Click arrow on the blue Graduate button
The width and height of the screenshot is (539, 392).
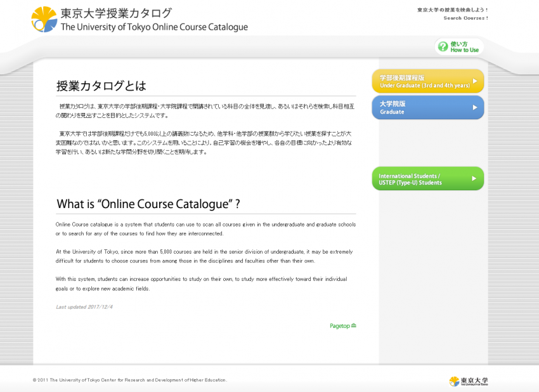475,107
